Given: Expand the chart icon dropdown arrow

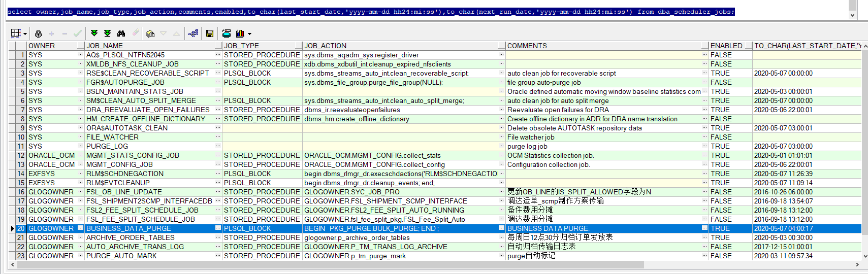Looking at the screenshot, I should click(x=249, y=34).
